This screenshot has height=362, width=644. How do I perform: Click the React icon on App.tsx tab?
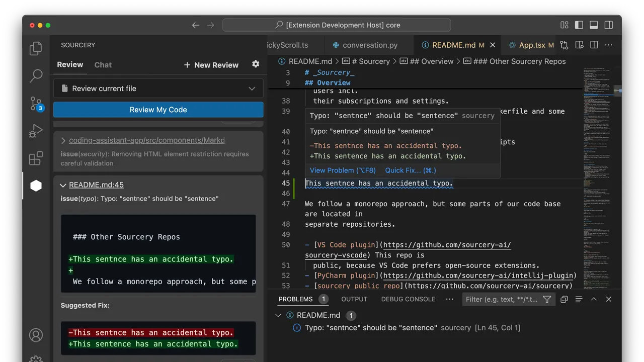(512, 45)
